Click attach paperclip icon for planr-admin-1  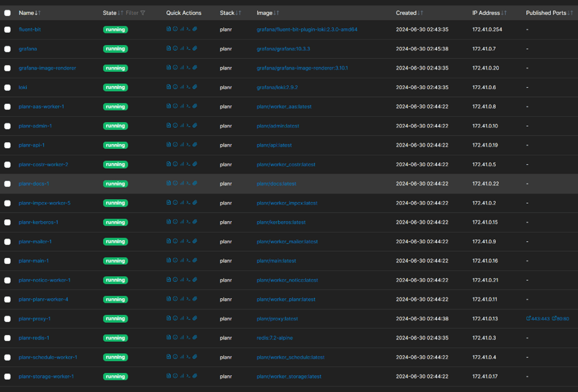(x=195, y=126)
